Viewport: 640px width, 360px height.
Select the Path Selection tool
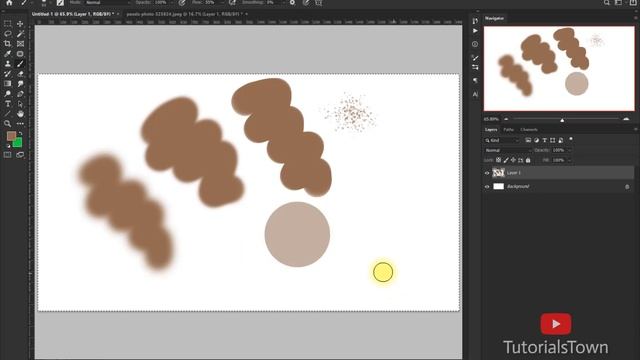pos(20,104)
